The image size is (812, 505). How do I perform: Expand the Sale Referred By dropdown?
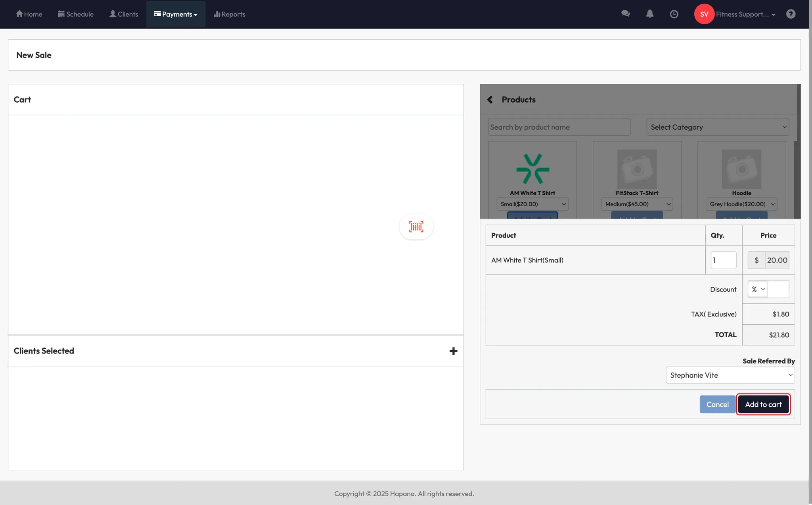tap(730, 375)
